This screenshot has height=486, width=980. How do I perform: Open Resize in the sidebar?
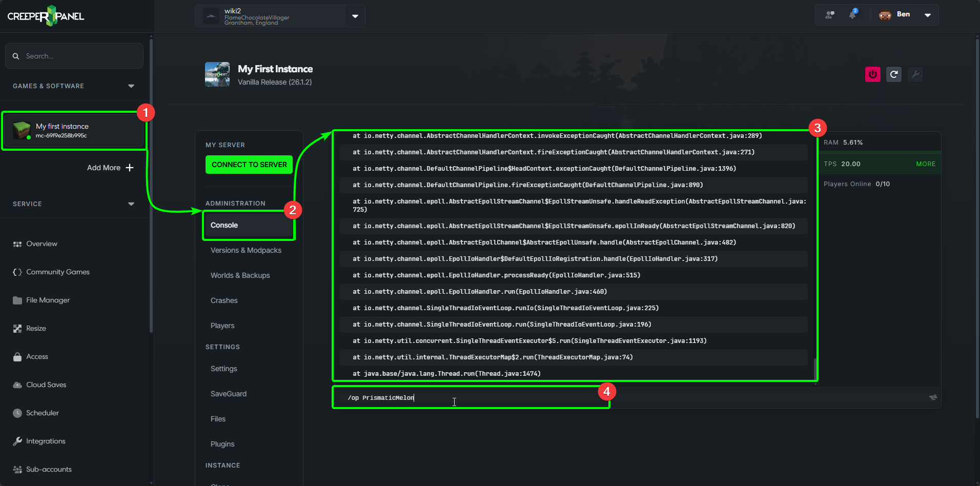pos(36,329)
